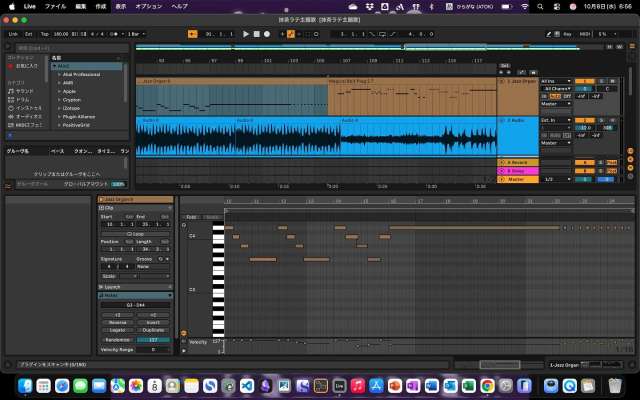The width and height of the screenshot is (640, 400).
Task: Open the All Ins input dropdown
Action: click(x=556, y=80)
